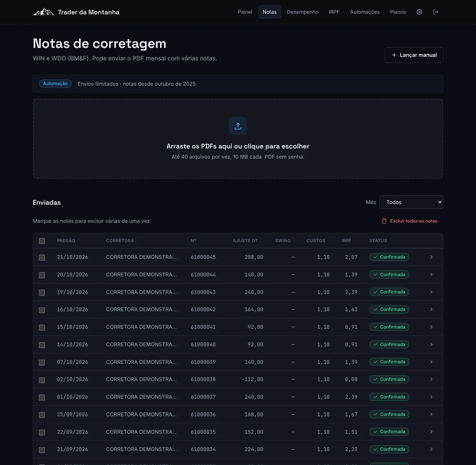Click the 14/10/2026 date cell
Screen dimensions: 476x465
[73, 345]
